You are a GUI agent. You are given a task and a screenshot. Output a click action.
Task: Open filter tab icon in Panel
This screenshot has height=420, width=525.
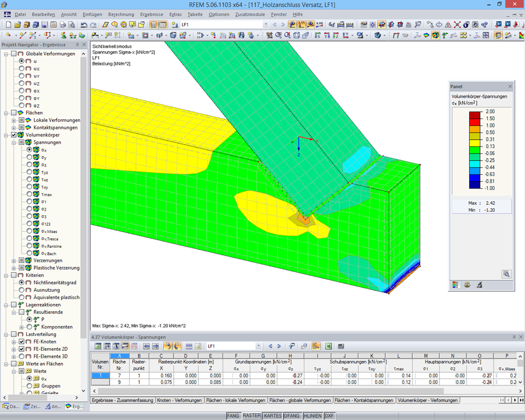(x=479, y=285)
